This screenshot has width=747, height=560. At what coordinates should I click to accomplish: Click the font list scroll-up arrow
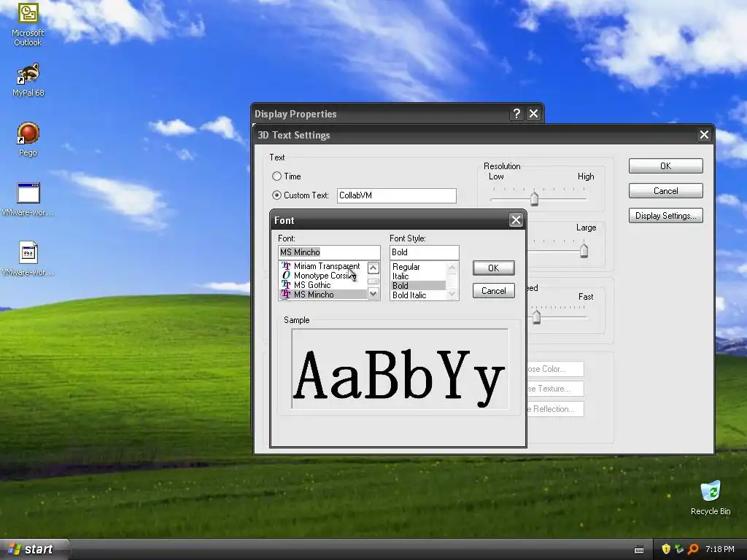point(373,268)
